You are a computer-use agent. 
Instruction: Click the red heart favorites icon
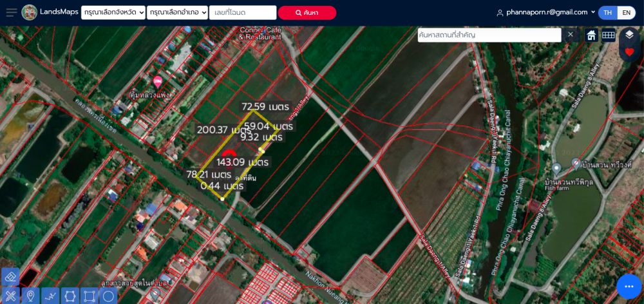(x=629, y=52)
